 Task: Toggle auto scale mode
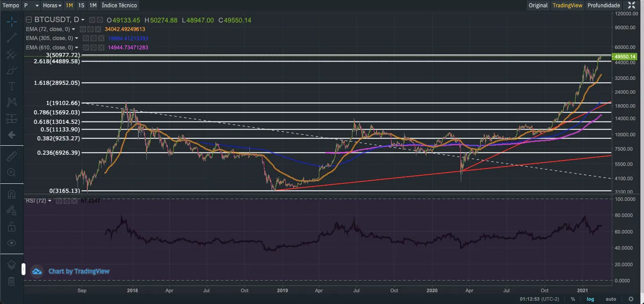point(610,299)
